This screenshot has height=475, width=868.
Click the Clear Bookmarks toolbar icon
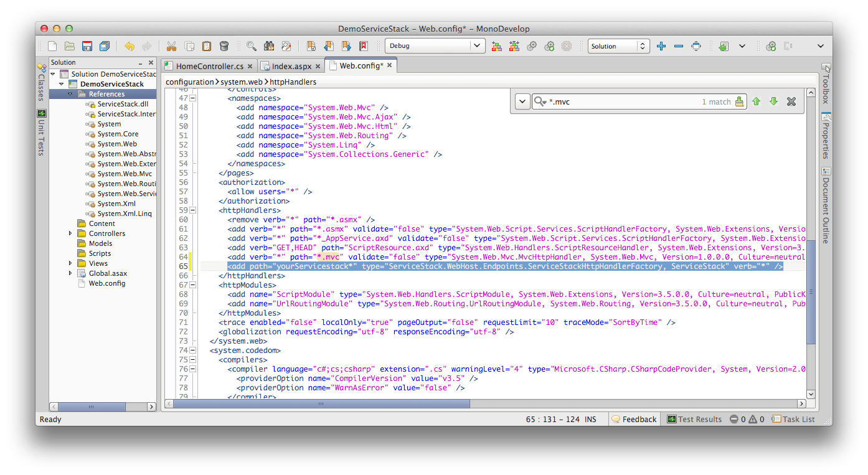pos(363,46)
